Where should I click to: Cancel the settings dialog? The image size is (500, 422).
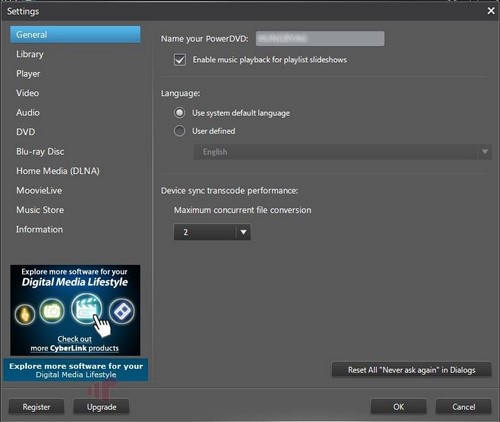point(464,407)
